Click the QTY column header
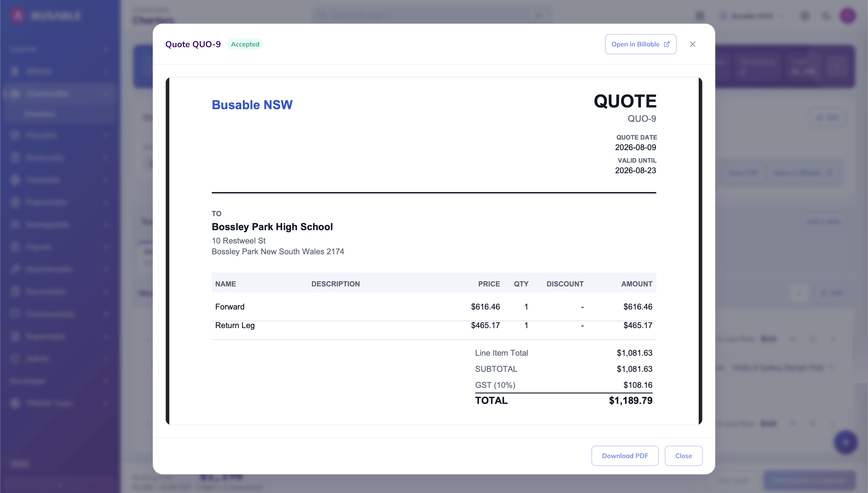Screen dimensions: 868x493 tap(521, 284)
